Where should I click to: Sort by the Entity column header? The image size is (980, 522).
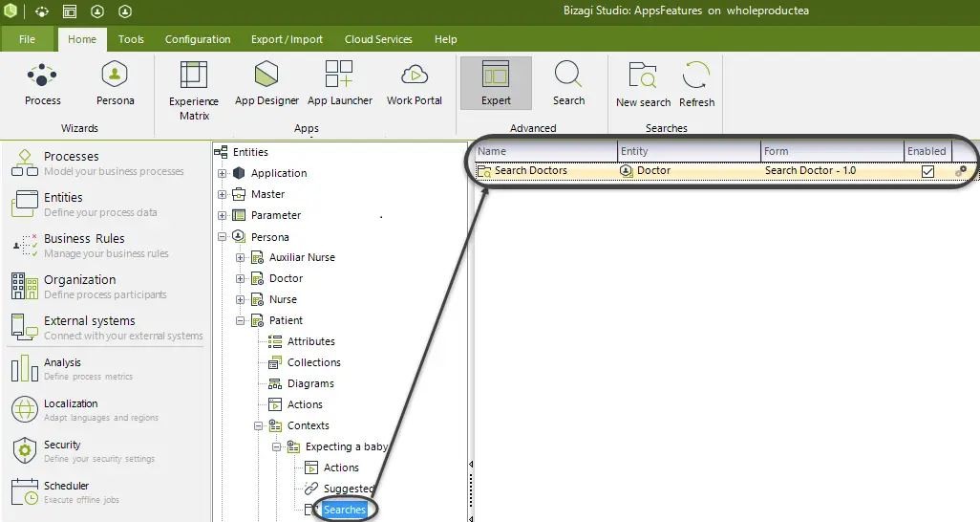(x=689, y=151)
